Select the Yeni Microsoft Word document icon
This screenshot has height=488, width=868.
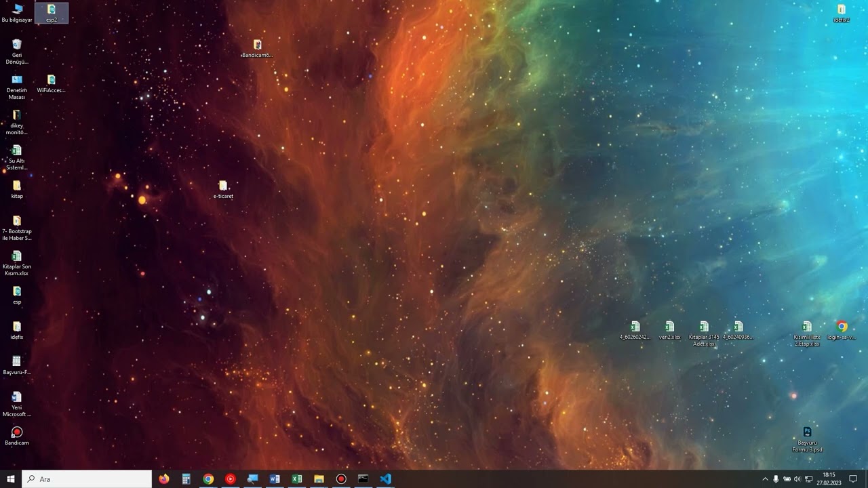(17, 404)
